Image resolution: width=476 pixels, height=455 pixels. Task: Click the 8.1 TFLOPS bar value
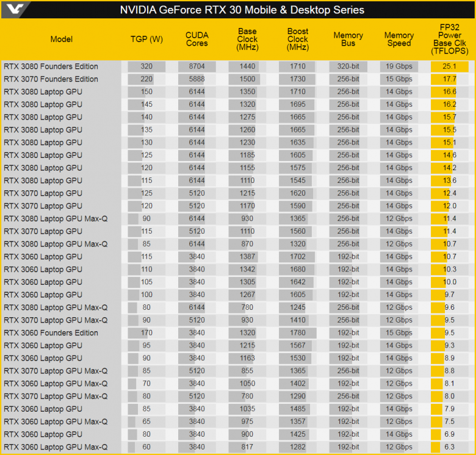point(450,384)
